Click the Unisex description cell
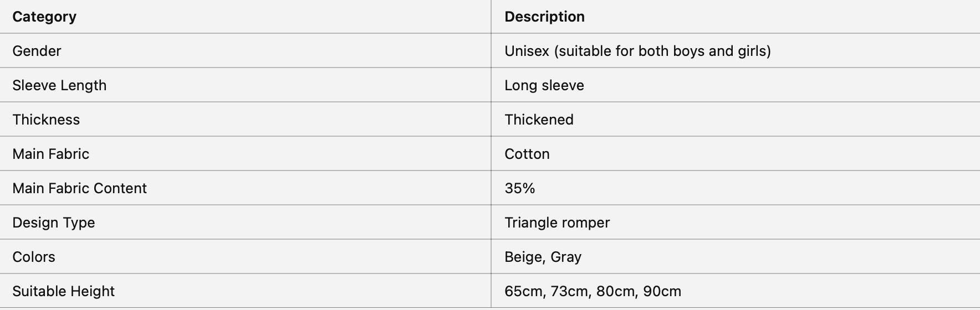This screenshot has height=310, width=980. click(637, 51)
